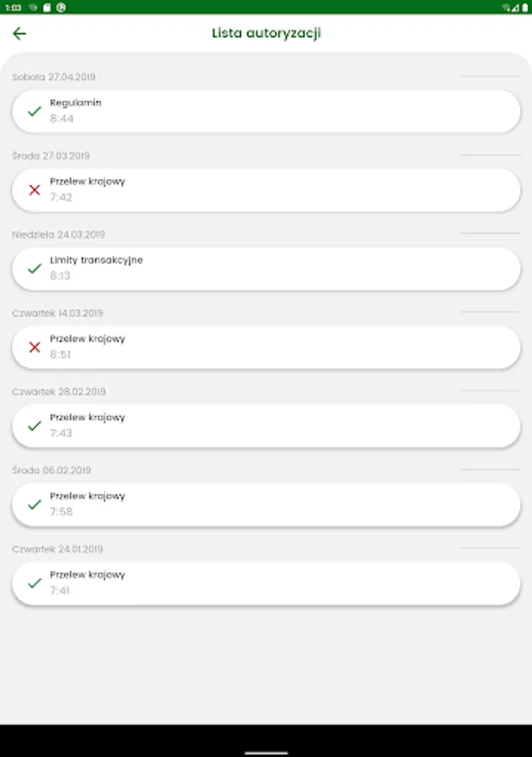
Task: Go back using the green arrow
Action: click(19, 34)
